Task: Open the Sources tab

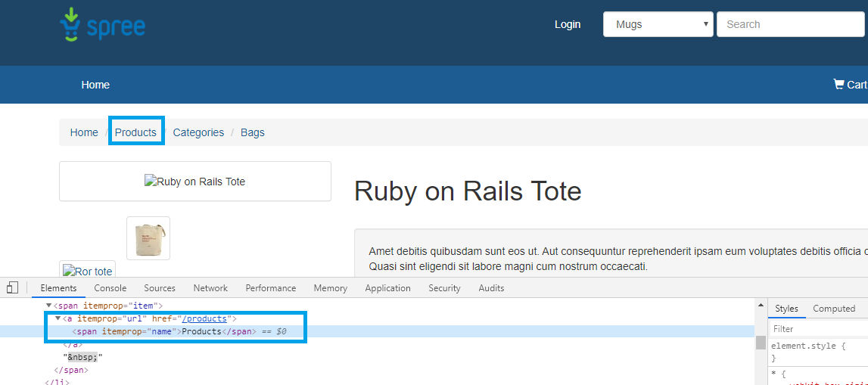Action: point(160,288)
